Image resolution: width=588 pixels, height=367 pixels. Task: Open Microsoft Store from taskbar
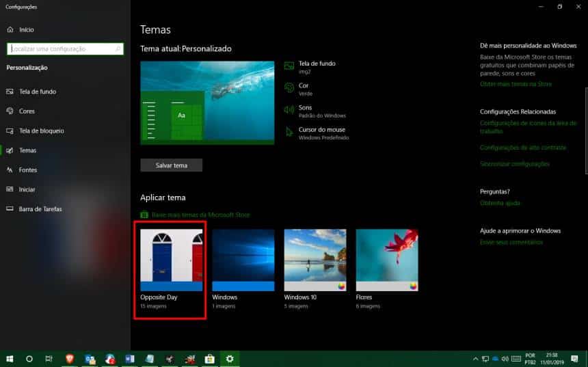tap(210, 359)
